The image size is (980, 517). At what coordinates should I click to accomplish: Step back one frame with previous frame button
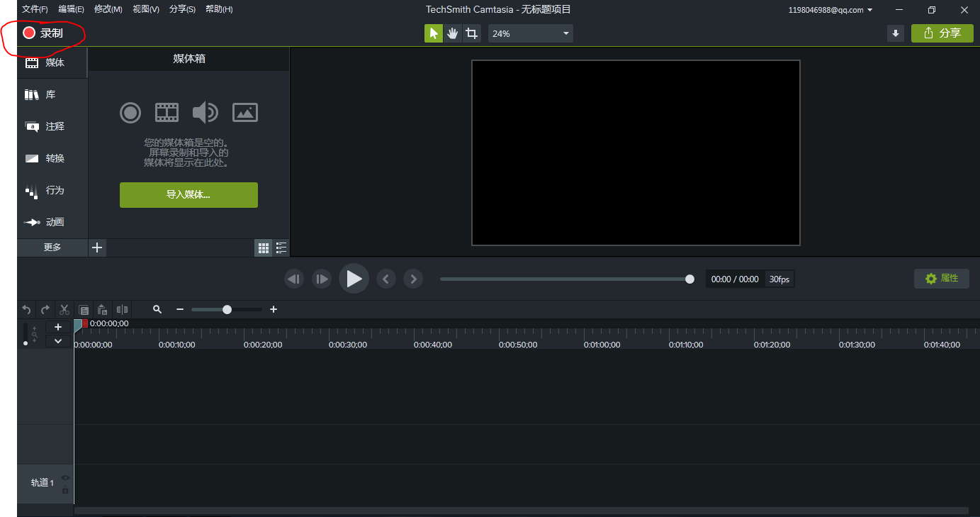point(294,279)
